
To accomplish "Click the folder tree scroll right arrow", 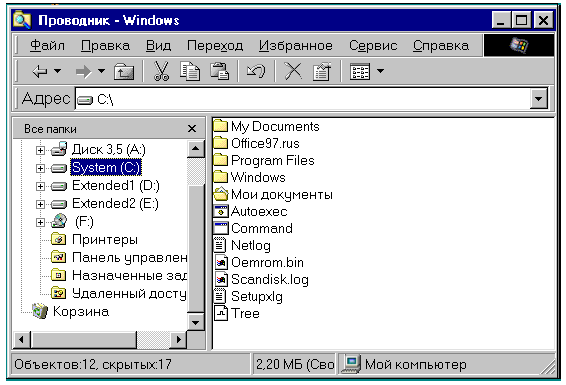I will (178, 340).
